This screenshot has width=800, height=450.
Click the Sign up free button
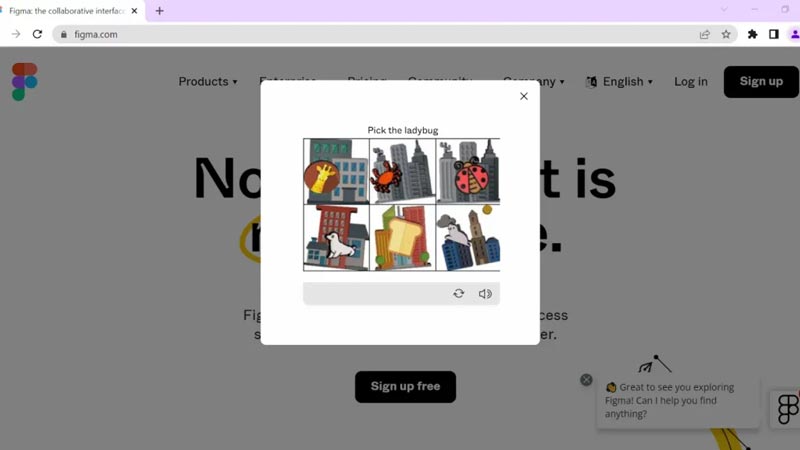406,387
